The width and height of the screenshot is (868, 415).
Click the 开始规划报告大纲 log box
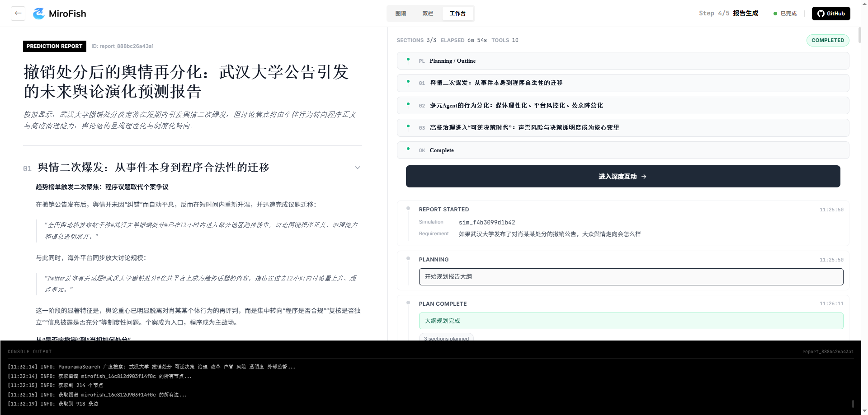coord(631,277)
